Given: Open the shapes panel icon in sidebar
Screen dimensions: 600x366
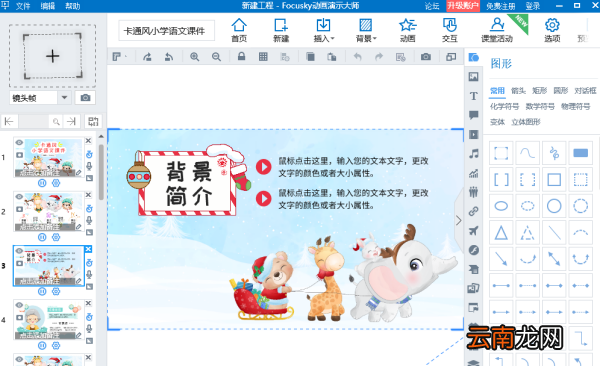Looking at the screenshot, I should [x=474, y=57].
